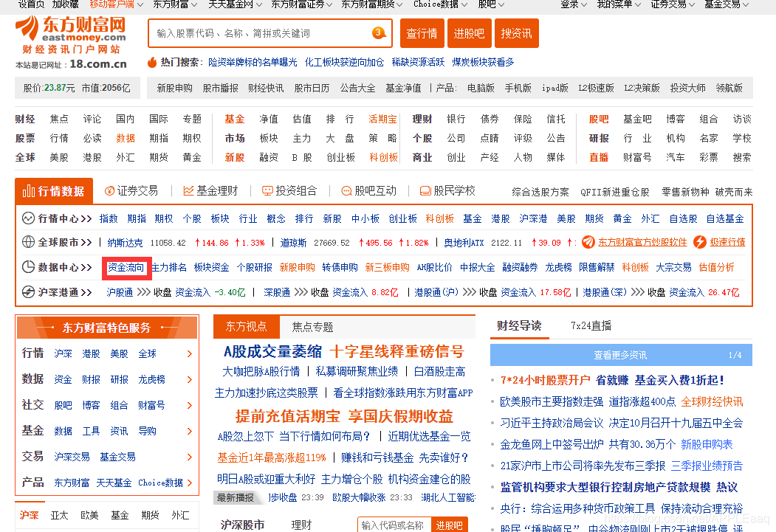Select the 欧美 market tab
This screenshot has width=776, height=532.
coord(89,515)
